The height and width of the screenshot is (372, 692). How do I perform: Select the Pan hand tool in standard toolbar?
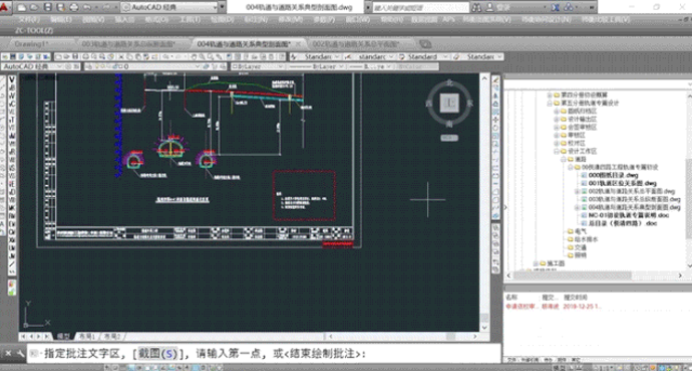click(193, 57)
